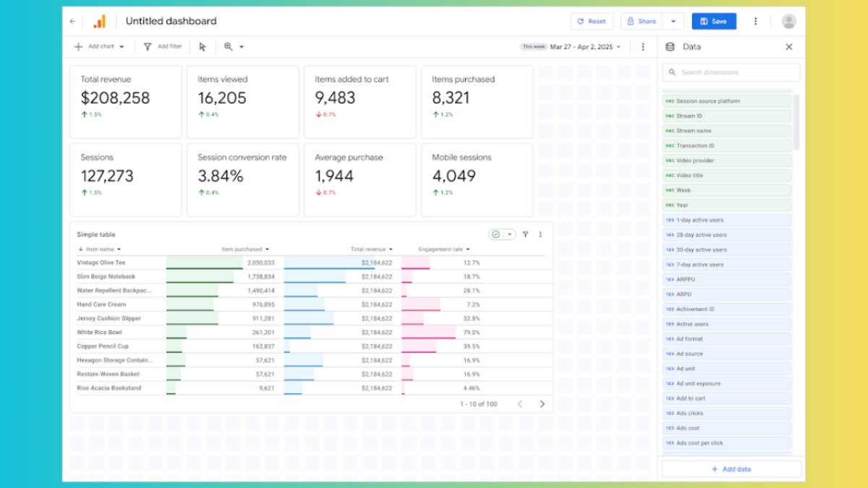The height and width of the screenshot is (488, 868).
Task: Select the Items added to cart scorecard
Action: 360,102
